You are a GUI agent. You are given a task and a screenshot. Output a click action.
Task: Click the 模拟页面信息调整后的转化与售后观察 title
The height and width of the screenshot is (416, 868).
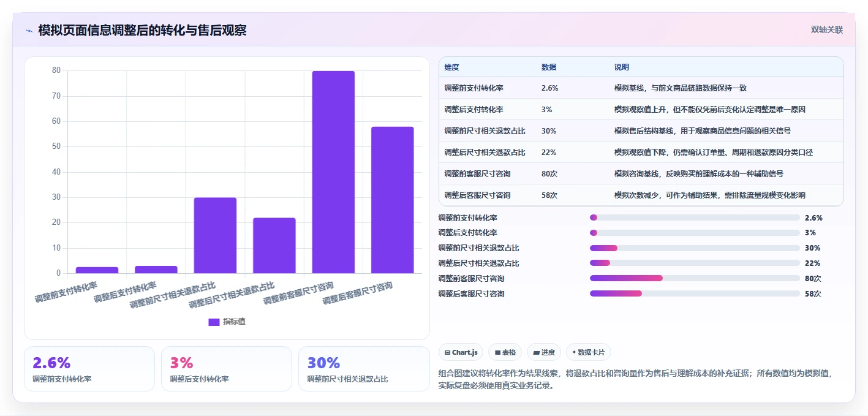point(142,31)
